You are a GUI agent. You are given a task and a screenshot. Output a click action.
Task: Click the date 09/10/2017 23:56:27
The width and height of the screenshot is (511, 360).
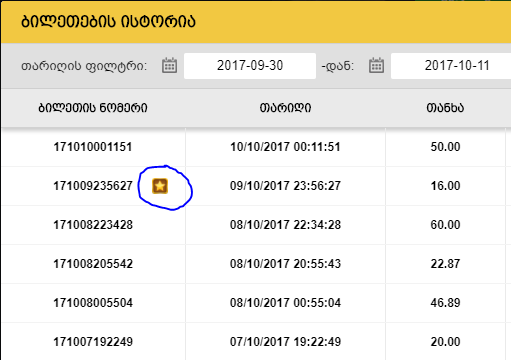(285, 186)
